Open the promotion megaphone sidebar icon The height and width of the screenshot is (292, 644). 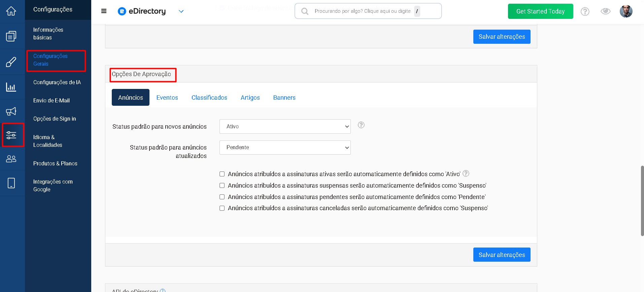point(11,111)
